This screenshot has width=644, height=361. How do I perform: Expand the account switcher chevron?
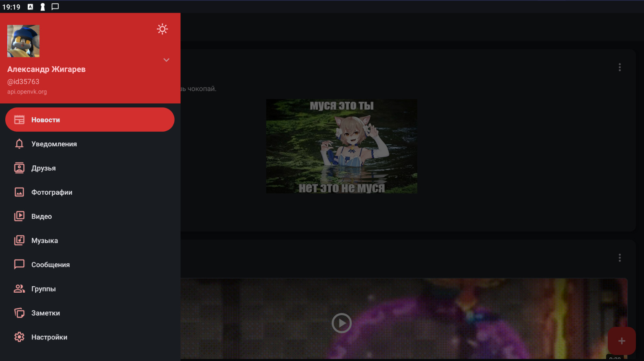click(x=166, y=60)
